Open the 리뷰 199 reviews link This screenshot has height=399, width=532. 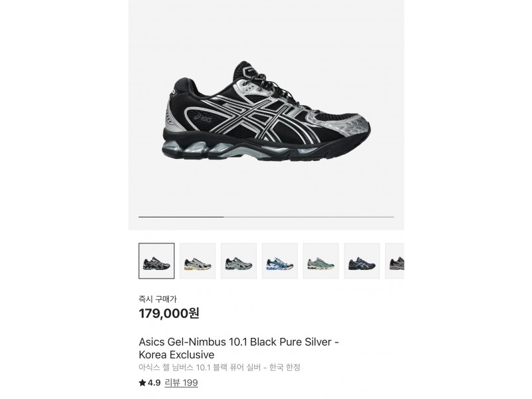pyautogui.click(x=181, y=383)
